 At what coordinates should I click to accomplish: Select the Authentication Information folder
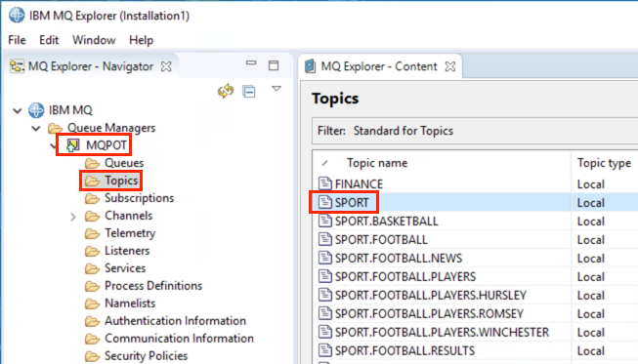(x=175, y=320)
